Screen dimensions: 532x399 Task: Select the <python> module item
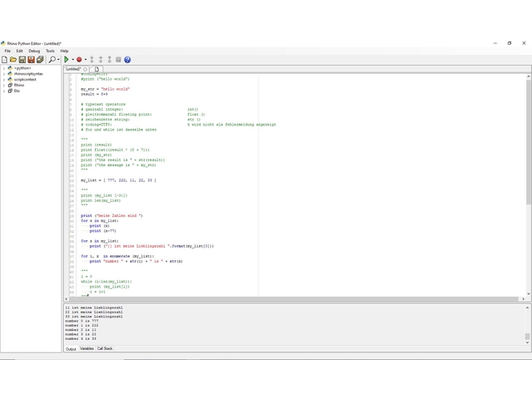[22, 68]
